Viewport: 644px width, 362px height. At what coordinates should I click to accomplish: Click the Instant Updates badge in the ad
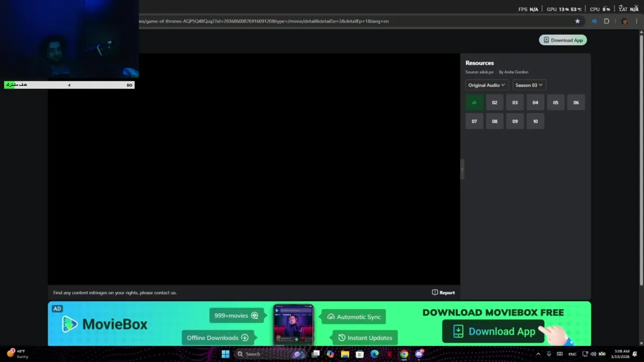tap(365, 338)
